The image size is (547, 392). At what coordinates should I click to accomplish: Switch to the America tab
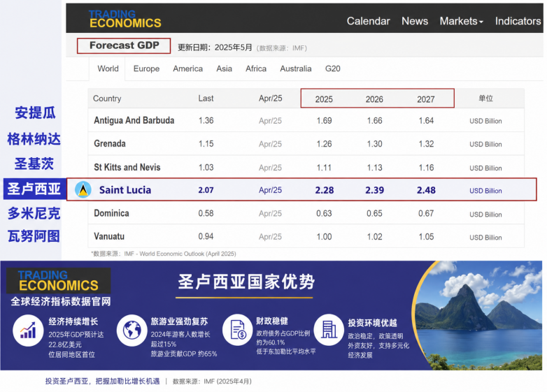(x=187, y=68)
